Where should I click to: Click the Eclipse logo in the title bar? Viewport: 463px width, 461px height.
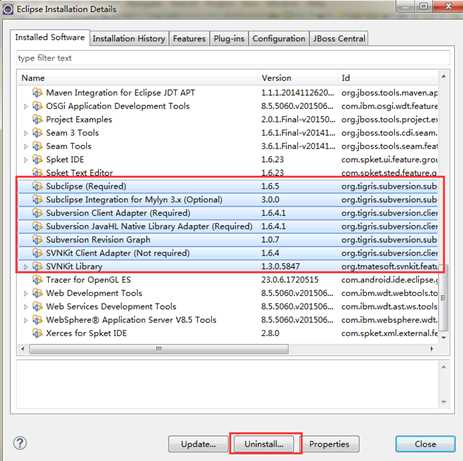click(x=7, y=9)
